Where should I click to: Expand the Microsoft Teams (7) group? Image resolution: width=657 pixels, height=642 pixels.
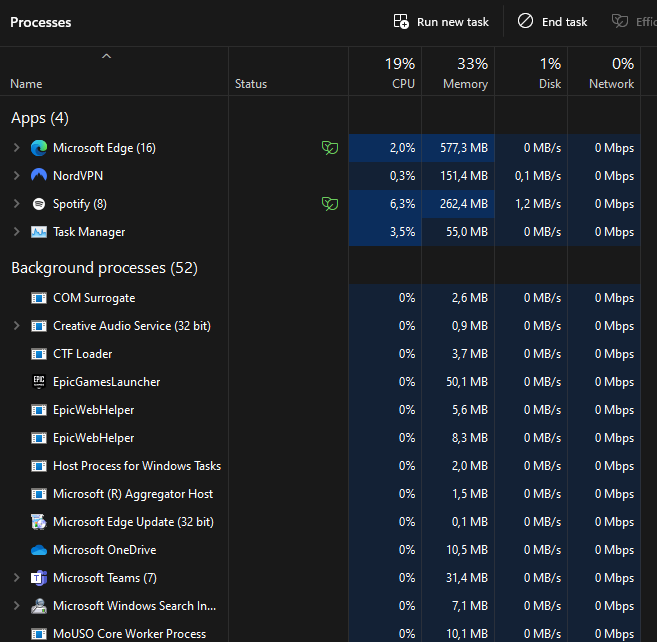(x=16, y=577)
